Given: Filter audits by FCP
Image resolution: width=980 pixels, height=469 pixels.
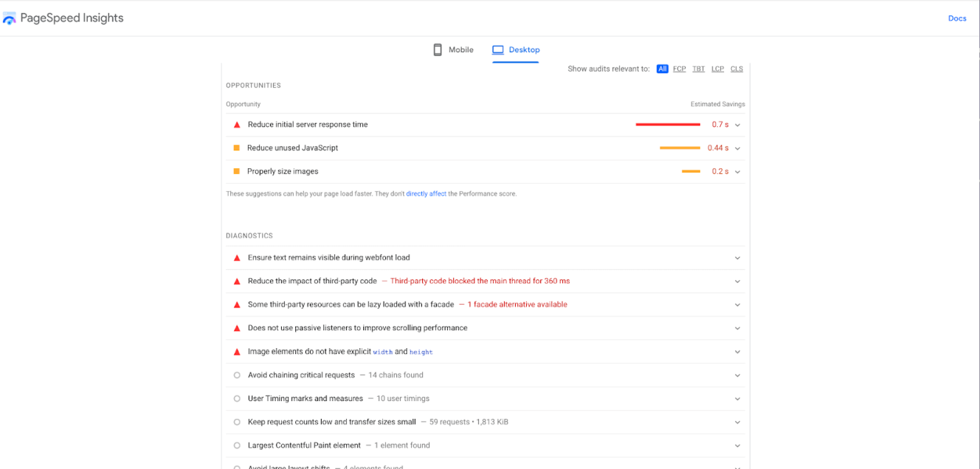Looking at the screenshot, I should tap(679, 69).
